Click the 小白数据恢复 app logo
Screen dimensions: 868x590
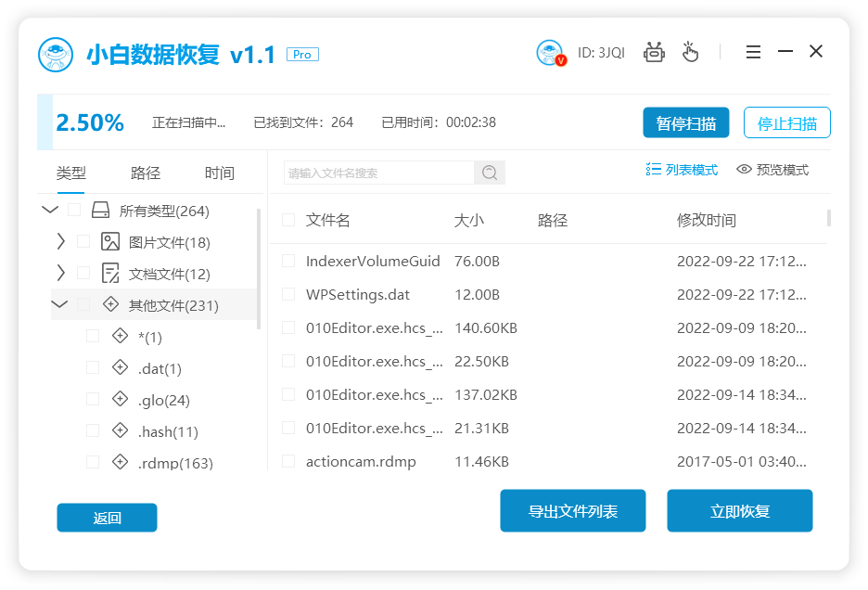pos(56,55)
